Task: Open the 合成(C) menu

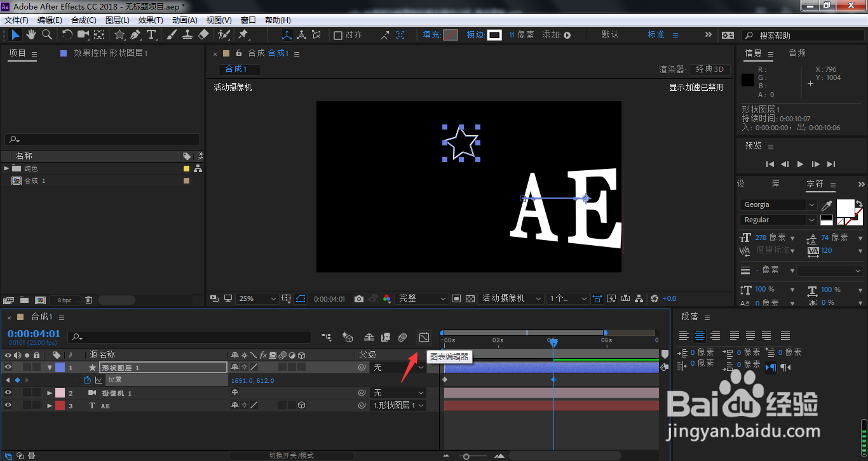Action: click(84, 20)
